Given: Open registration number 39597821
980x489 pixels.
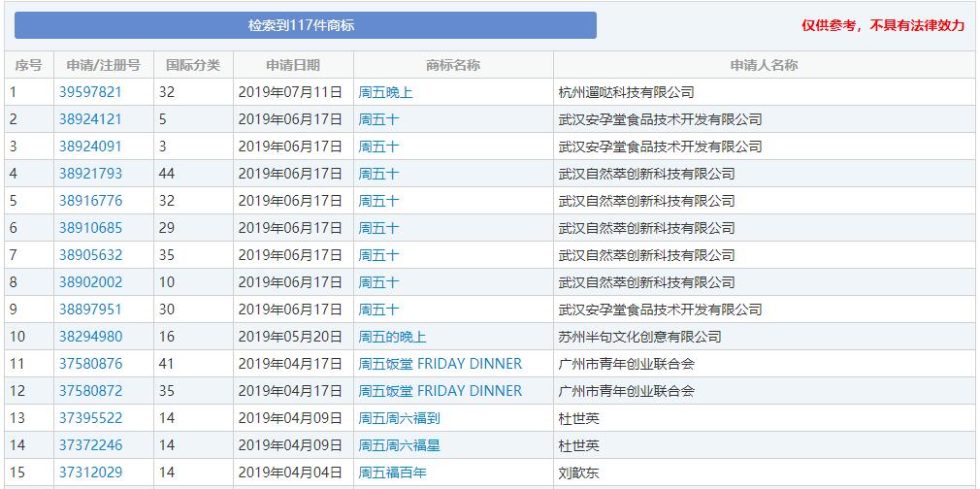Looking at the screenshot, I should pyautogui.click(x=90, y=92).
